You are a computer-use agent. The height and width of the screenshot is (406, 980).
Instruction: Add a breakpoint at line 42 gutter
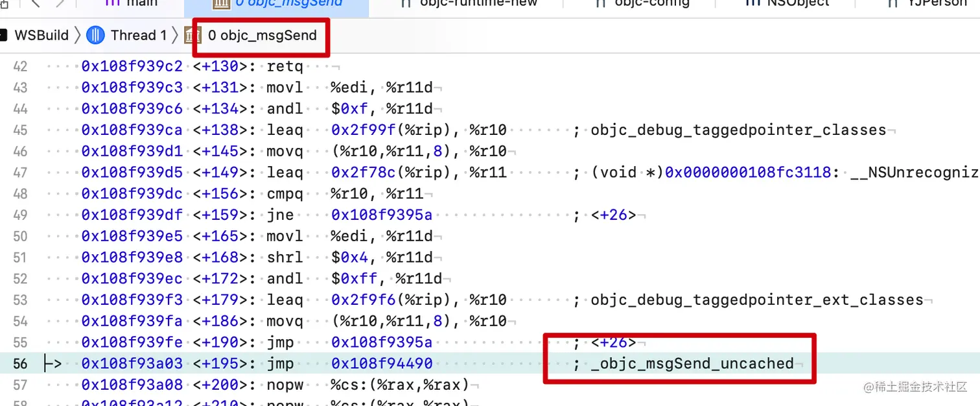[x=20, y=66]
